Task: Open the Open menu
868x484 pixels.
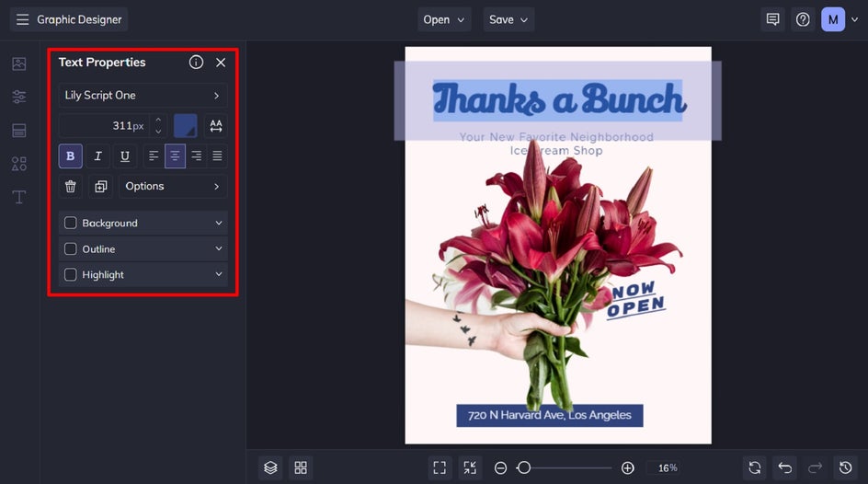Action: pyautogui.click(x=444, y=19)
